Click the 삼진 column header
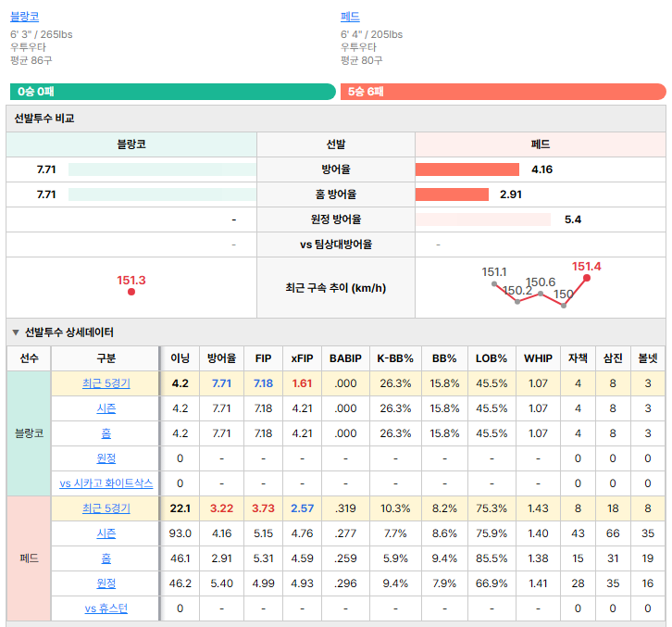The height and width of the screenshot is (627, 672). (613, 358)
